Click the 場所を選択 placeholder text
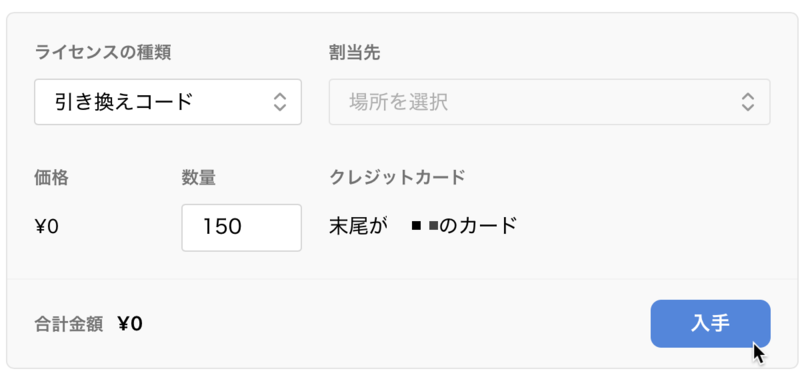Viewport: 800px width, 373px height. [x=398, y=102]
